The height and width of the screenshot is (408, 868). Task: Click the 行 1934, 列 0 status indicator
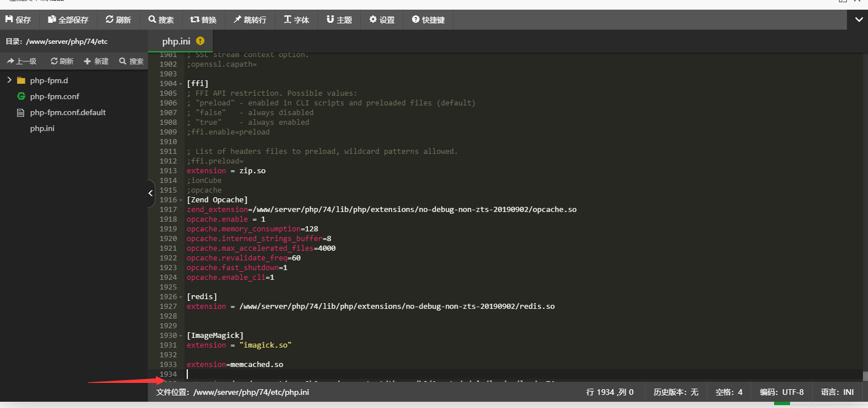pos(610,392)
